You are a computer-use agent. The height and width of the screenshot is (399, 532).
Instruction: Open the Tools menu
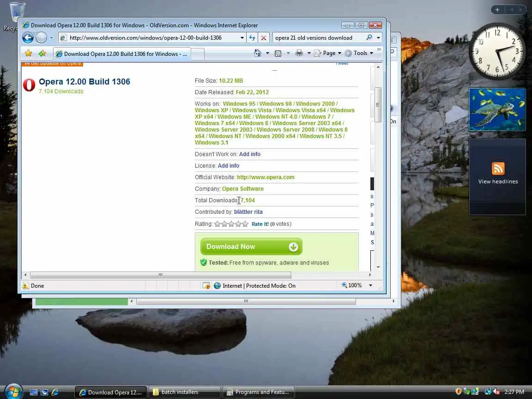pos(359,53)
